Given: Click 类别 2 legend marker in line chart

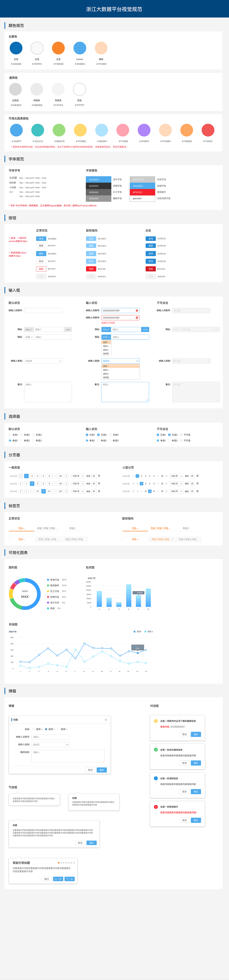Looking at the screenshot, I should pyautogui.click(x=145, y=632).
